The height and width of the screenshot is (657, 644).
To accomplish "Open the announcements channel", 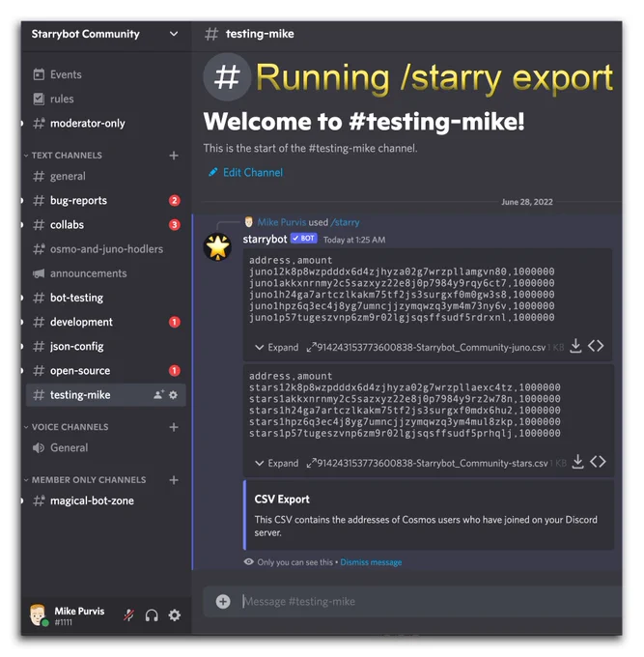I will click(x=79, y=273).
